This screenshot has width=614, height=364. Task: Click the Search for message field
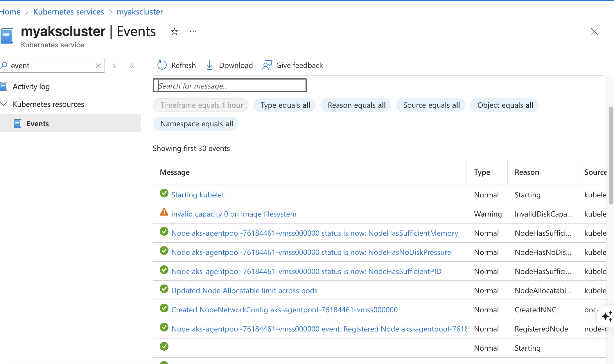[x=229, y=86]
